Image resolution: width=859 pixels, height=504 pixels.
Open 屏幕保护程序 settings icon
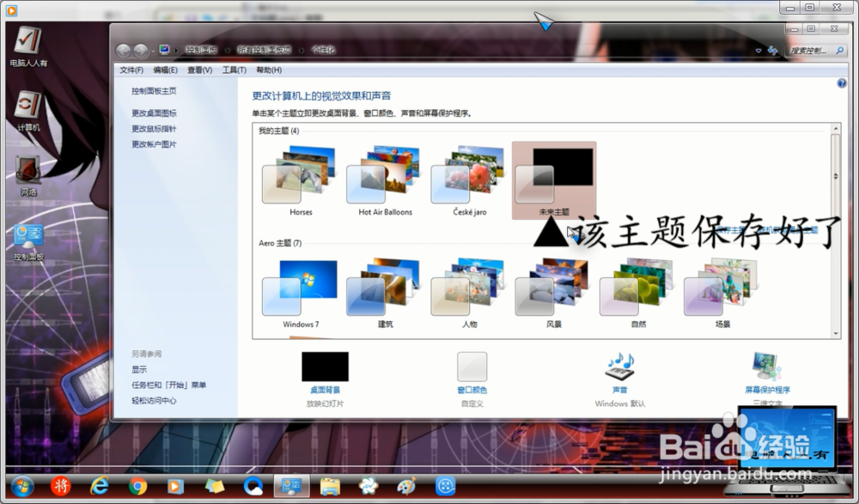click(767, 367)
